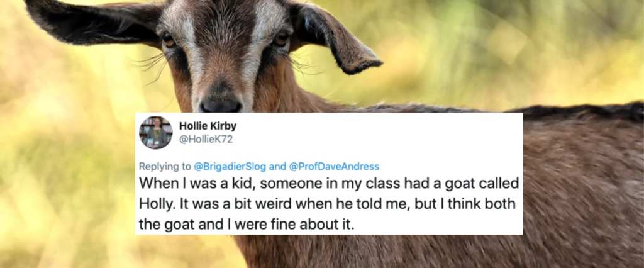Click the tweet's first line about the goat
The image size is (644, 268).
pos(329,184)
